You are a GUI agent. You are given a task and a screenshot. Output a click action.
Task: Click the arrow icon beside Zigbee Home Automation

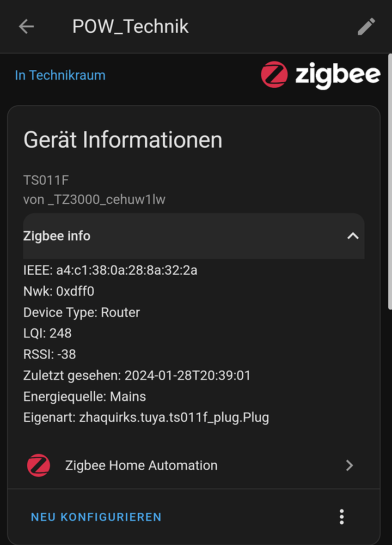click(x=350, y=465)
